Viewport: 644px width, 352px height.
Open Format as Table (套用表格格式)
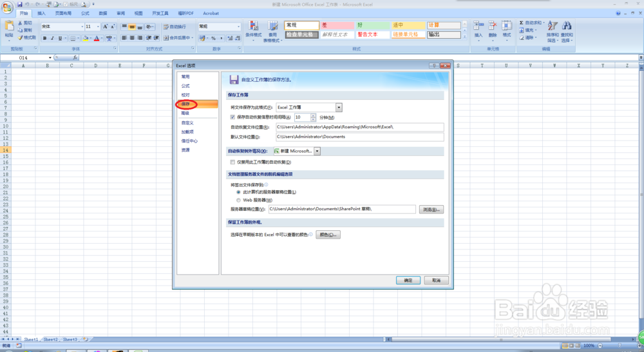pyautogui.click(x=272, y=31)
